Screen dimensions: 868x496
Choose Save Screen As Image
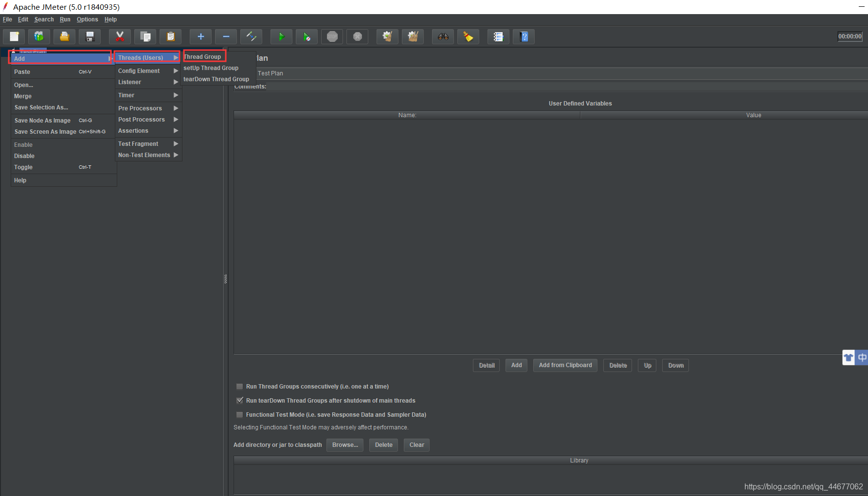[x=63, y=132]
